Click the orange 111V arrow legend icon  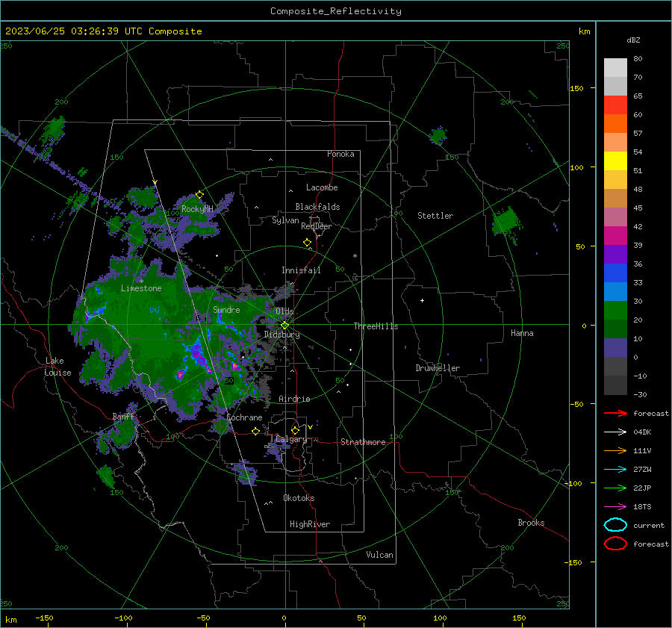point(615,450)
